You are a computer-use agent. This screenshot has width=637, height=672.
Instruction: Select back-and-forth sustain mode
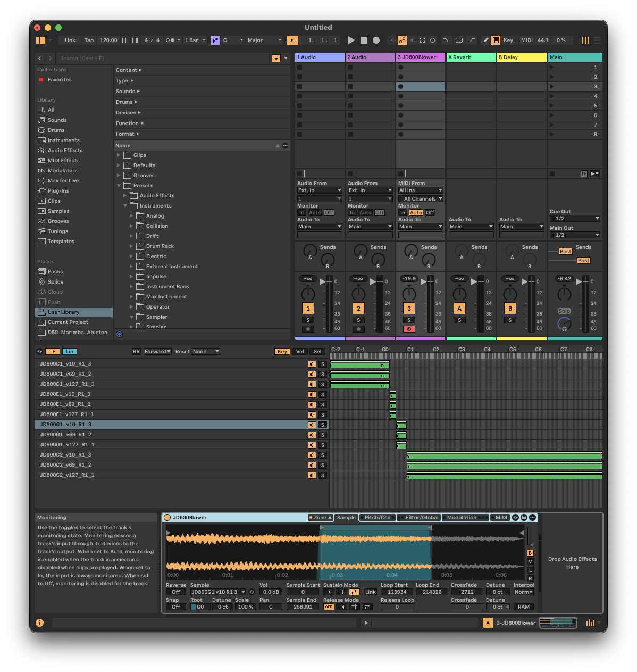(354, 592)
